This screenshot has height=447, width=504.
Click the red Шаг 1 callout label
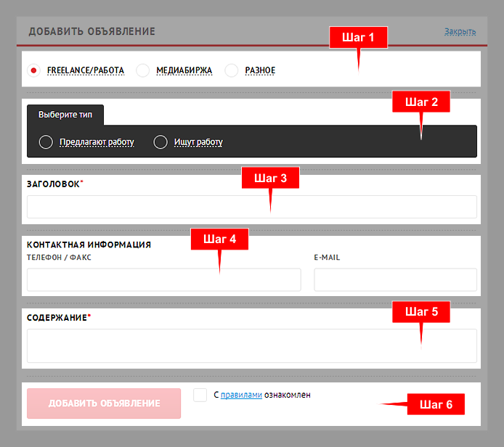(359, 38)
